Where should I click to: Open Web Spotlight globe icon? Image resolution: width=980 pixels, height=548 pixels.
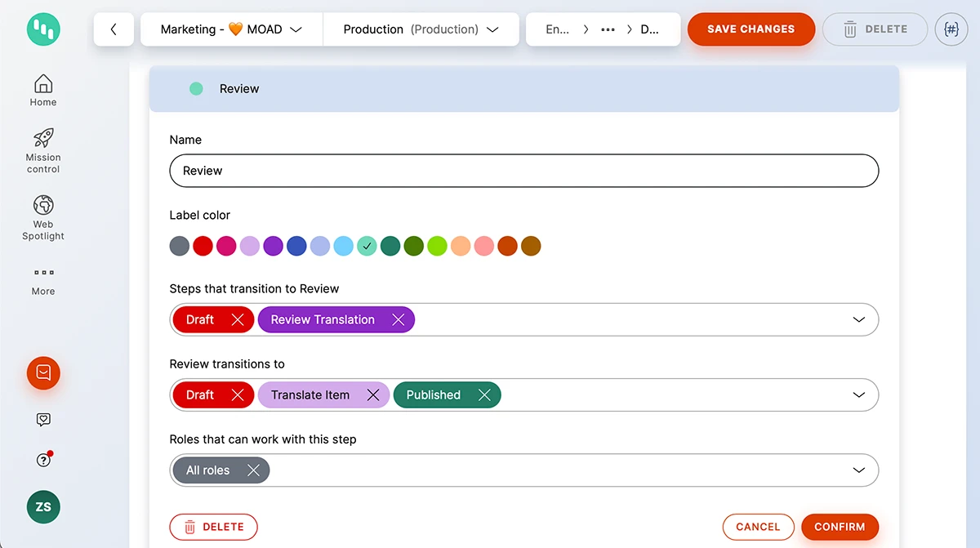pyautogui.click(x=43, y=205)
